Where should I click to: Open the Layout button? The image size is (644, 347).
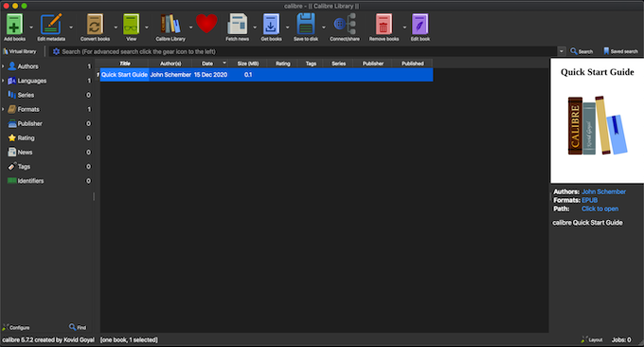[592, 340]
